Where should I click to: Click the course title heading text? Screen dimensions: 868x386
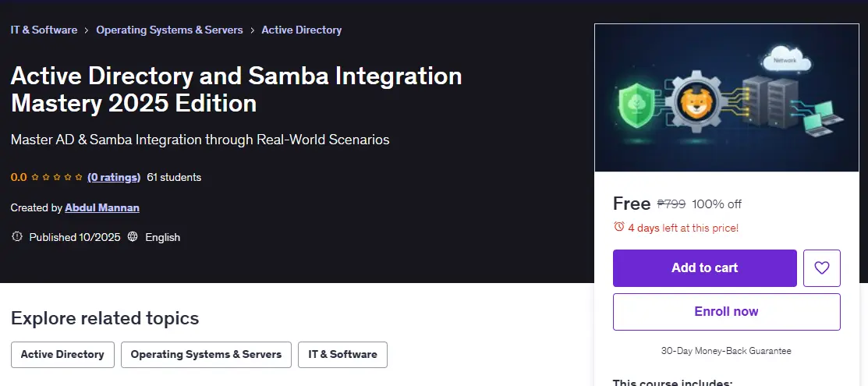coord(236,89)
